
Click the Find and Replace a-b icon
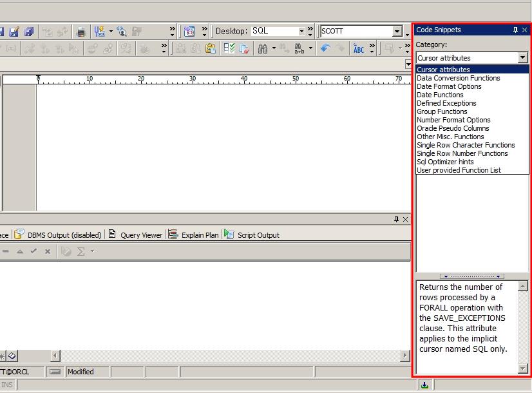[299, 48]
